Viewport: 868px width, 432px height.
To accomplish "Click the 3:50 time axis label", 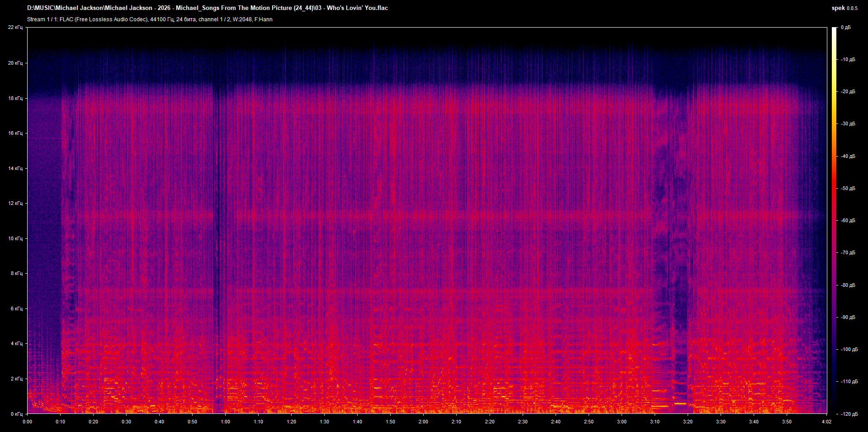I will click(x=787, y=422).
